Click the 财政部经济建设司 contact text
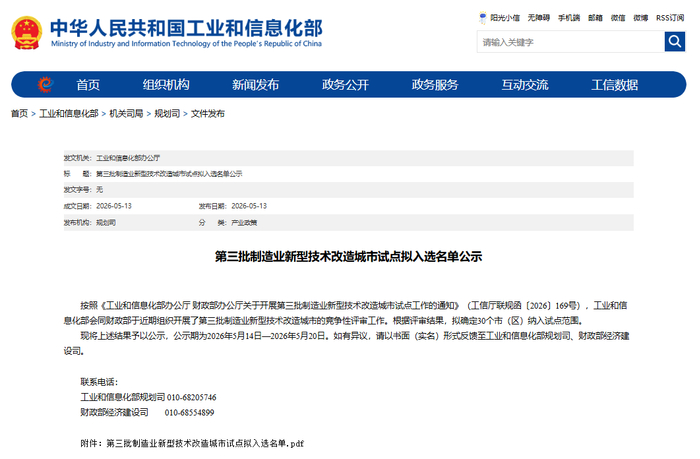This screenshot has width=700, height=459. pos(114,412)
